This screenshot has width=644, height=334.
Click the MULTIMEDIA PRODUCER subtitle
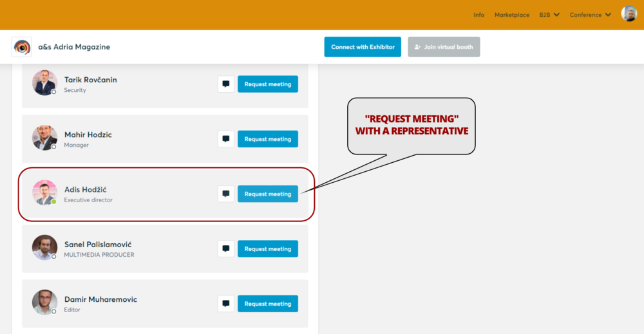pos(99,255)
